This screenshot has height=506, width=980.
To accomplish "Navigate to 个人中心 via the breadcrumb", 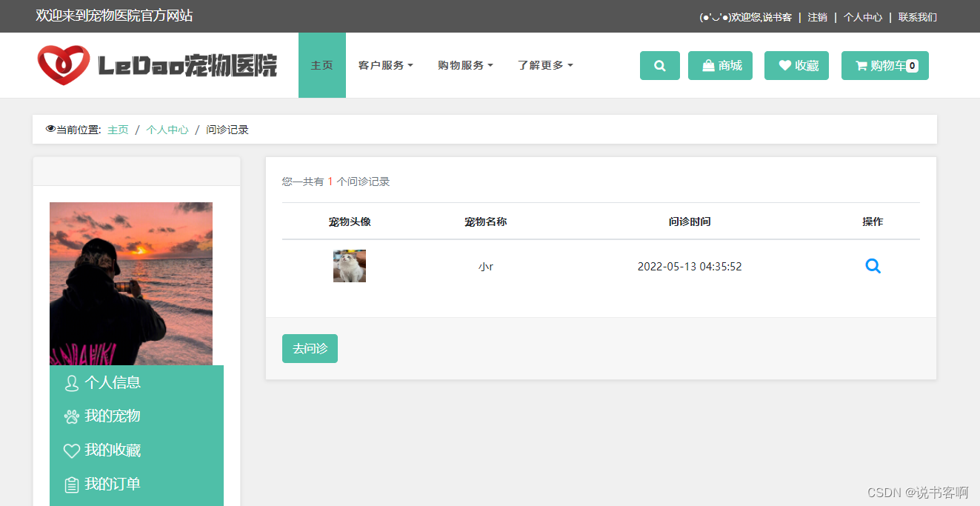I will pyautogui.click(x=167, y=130).
